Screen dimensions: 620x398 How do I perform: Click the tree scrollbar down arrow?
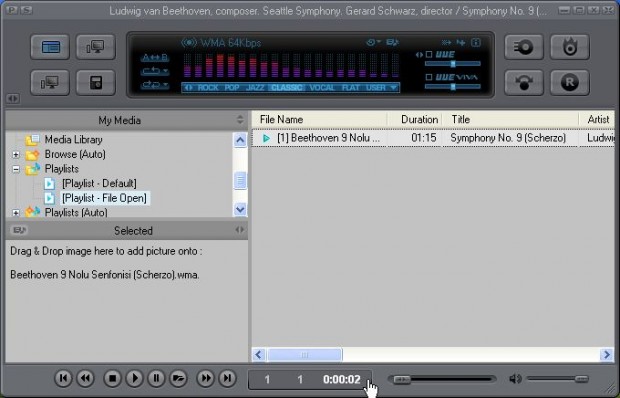(240, 209)
